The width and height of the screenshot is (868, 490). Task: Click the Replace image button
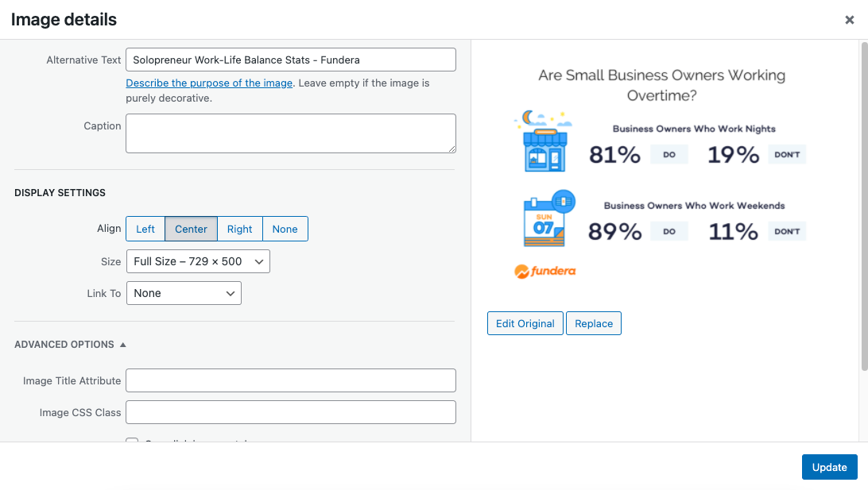click(x=594, y=323)
